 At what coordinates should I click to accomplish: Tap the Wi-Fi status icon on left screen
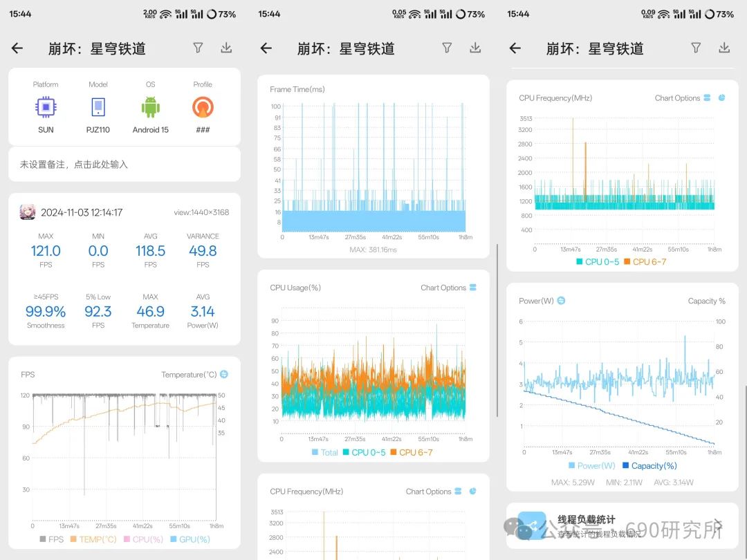click(165, 15)
